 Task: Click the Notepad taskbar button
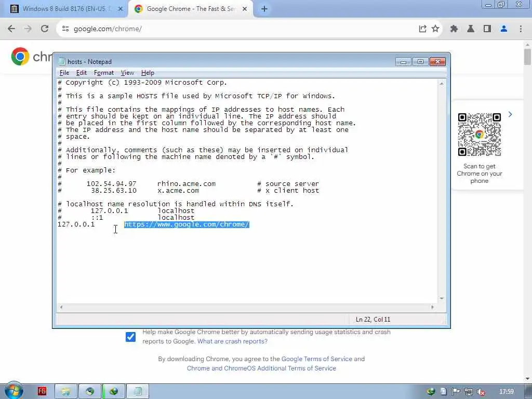coord(138,392)
